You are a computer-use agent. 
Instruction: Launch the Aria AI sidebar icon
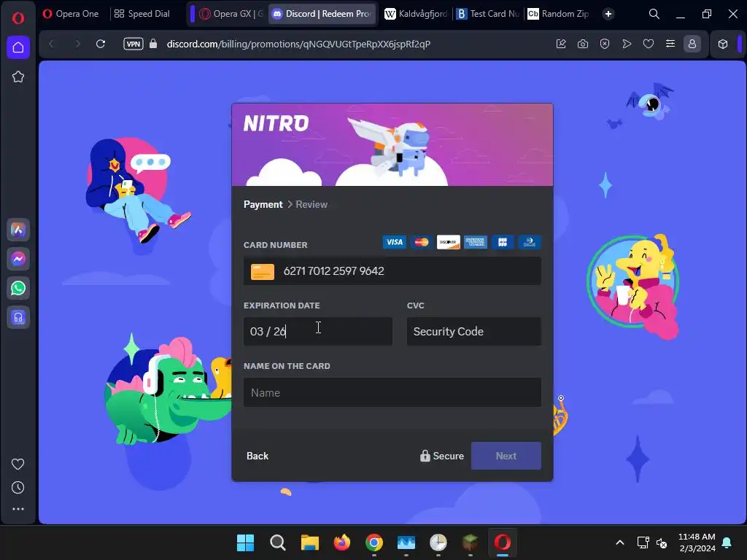18,230
